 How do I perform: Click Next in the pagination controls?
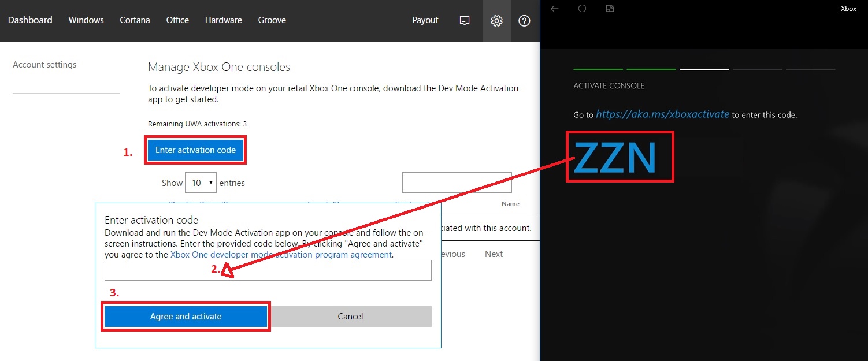[494, 254]
